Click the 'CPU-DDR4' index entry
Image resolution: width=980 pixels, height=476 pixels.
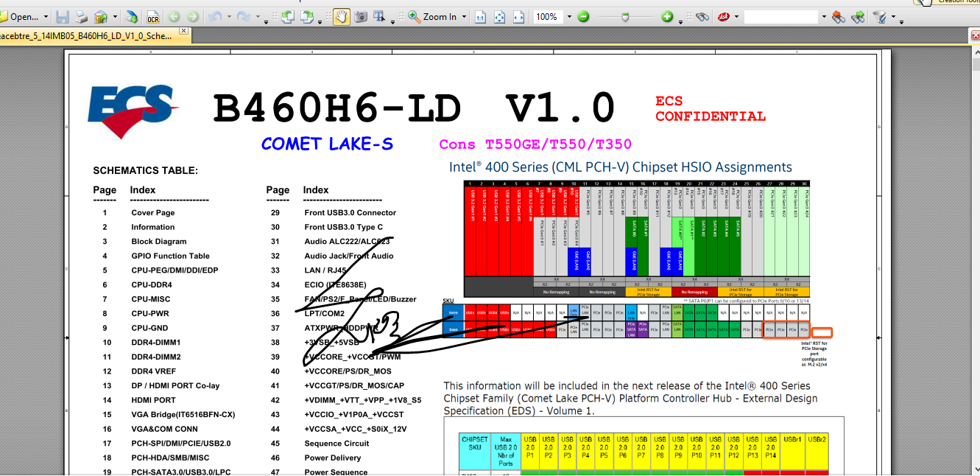[152, 284]
